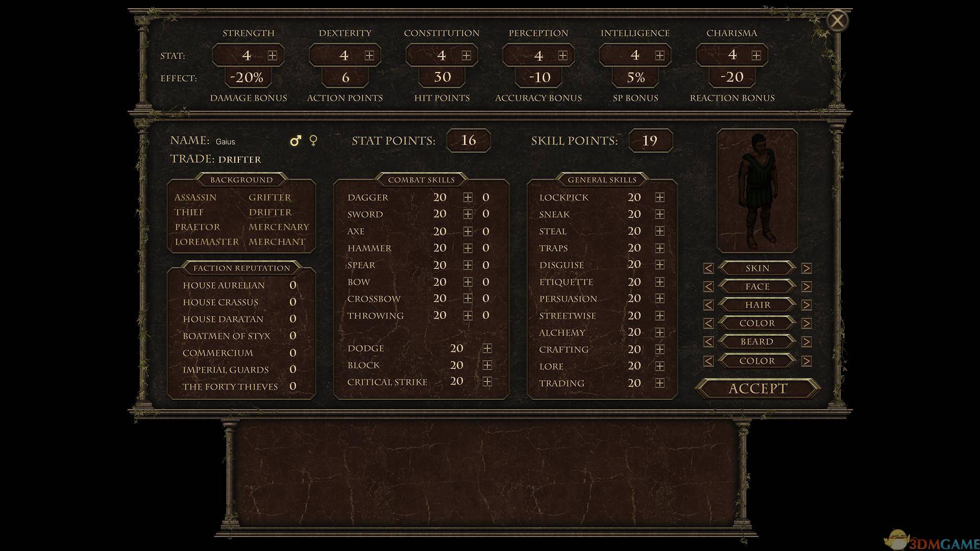
Task: Raise Charisma using its plus button
Action: (x=756, y=56)
